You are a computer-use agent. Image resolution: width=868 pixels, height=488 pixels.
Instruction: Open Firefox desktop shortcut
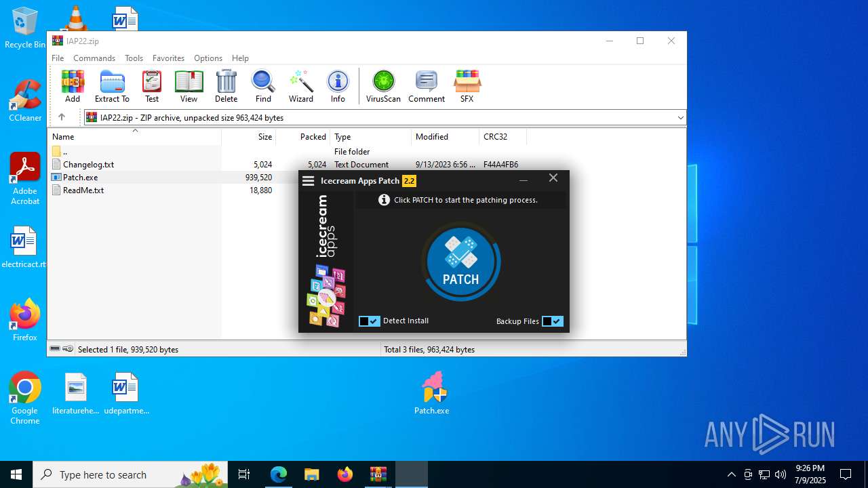coord(25,320)
